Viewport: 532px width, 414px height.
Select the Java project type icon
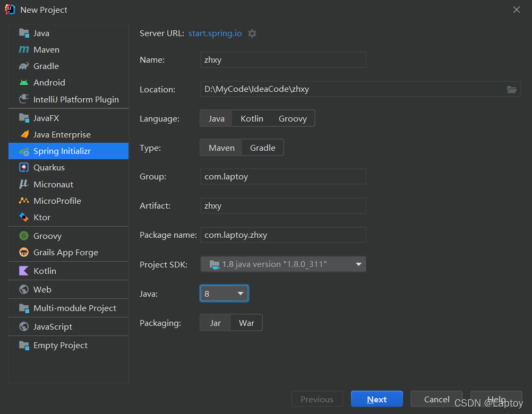[24, 33]
